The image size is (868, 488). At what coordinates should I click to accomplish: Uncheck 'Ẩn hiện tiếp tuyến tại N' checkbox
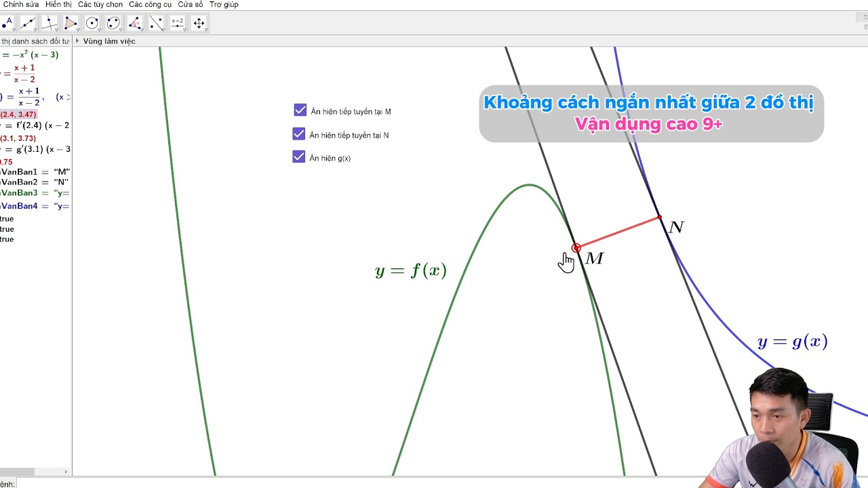pos(299,134)
